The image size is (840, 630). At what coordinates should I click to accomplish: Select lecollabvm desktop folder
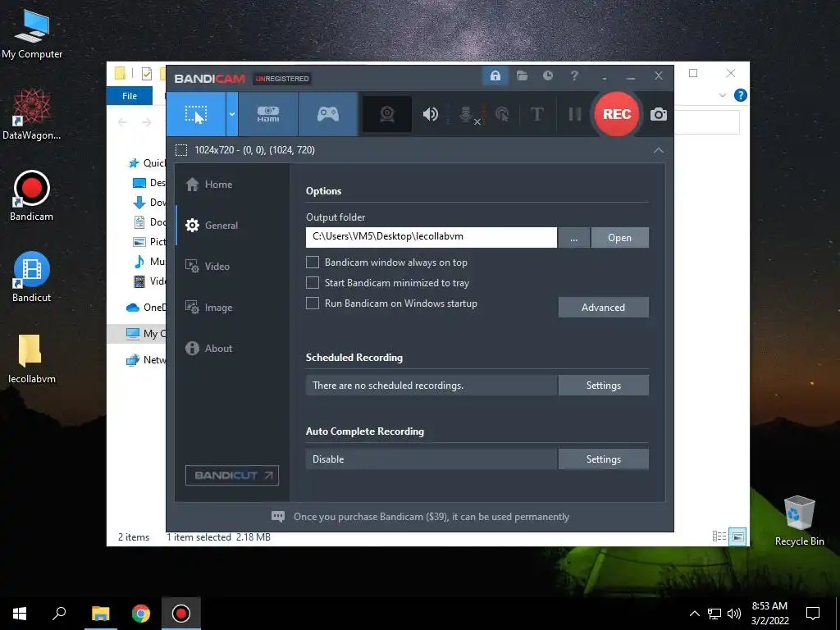[x=32, y=358]
